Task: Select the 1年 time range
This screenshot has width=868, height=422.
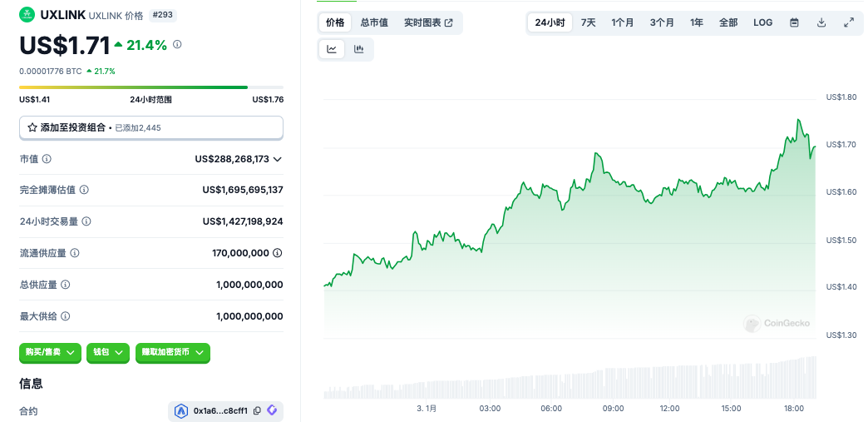Action: (x=697, y=22)
